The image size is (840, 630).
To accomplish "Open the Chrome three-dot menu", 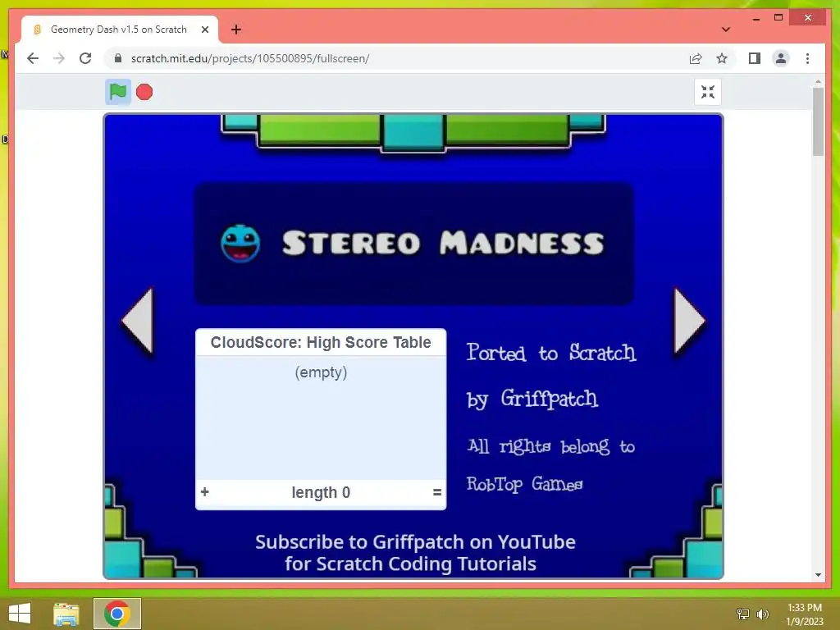I will (x=807, y=58).
